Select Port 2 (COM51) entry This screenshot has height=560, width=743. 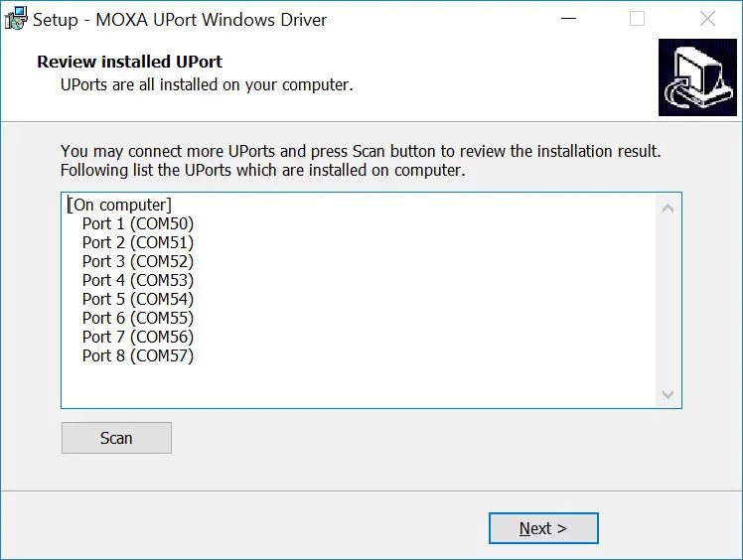137,242
